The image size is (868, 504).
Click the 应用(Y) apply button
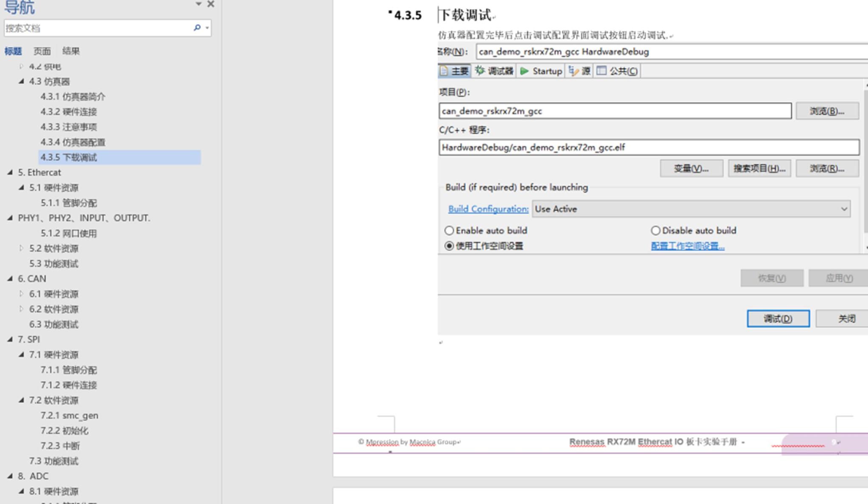(838, 278)
